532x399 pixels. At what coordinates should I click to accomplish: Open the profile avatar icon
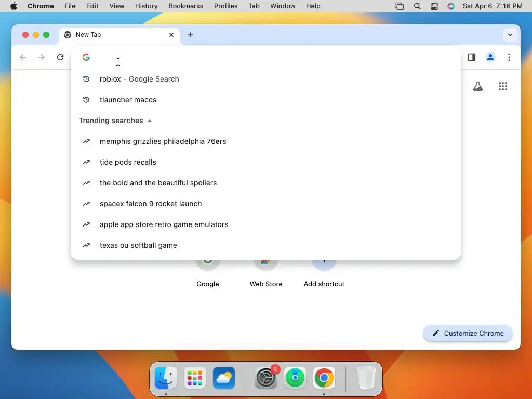[x=490, y=57]
